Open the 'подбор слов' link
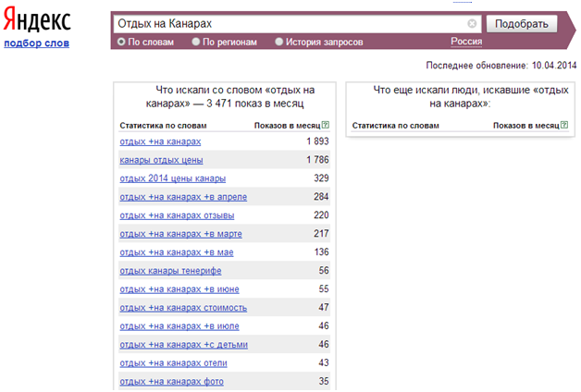Image resolution: width=581 pixels, height=392 pixels. click(x=36, y=43)
